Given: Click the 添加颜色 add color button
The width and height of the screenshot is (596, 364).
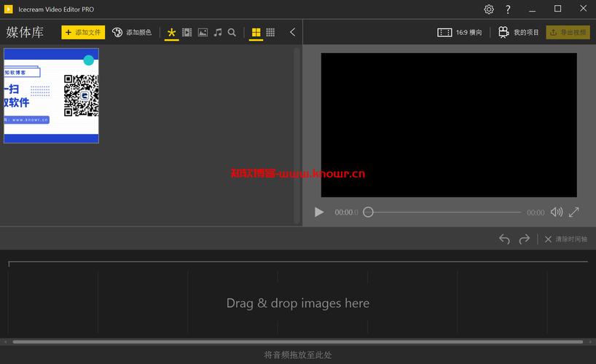Looking at the screenshot, I should tap(132, 32).
